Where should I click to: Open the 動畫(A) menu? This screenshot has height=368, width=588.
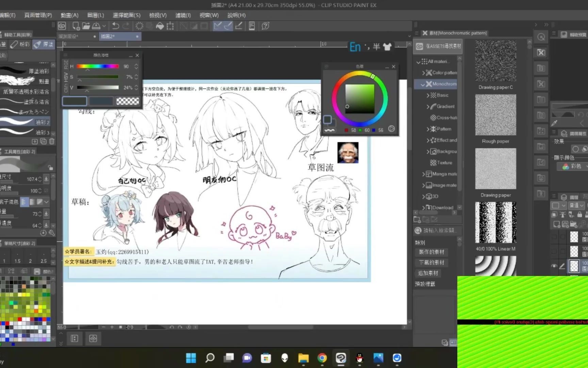pyautogui.click(x=69, y=15)
